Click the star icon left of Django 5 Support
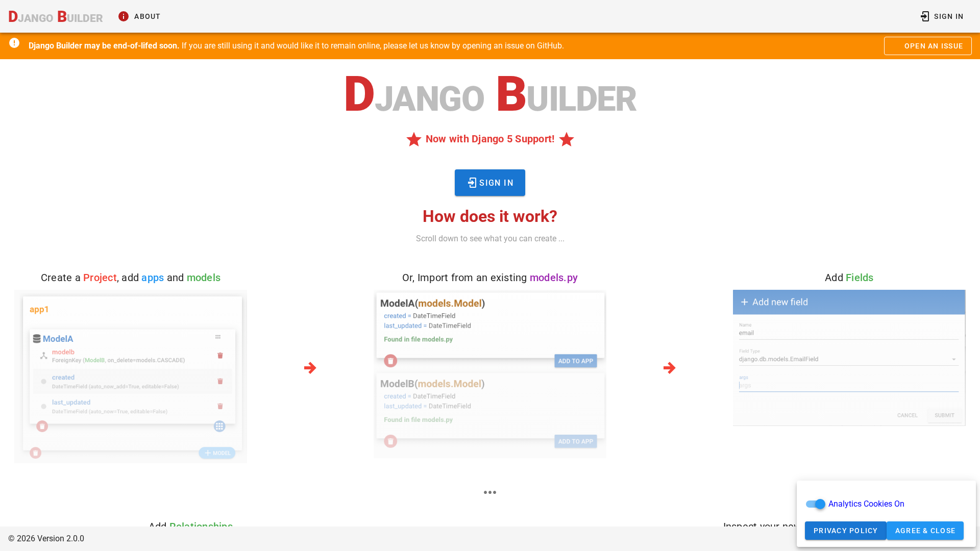 (414, 139)
